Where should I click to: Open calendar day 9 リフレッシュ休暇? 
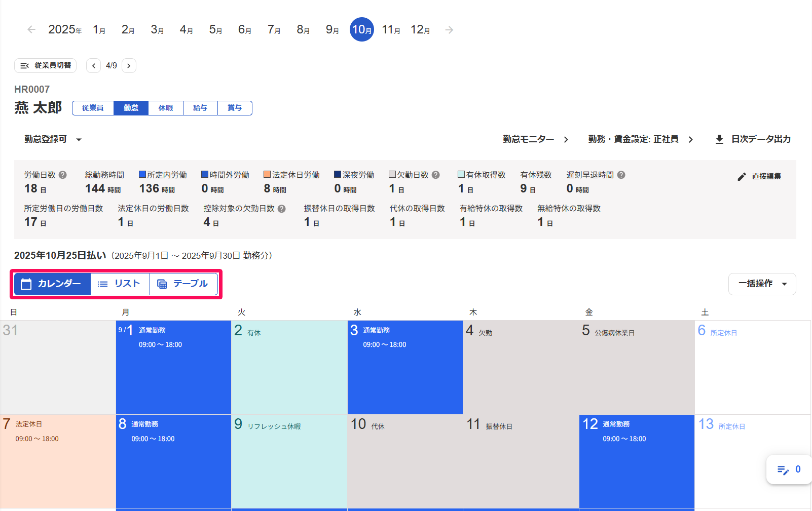289,461
